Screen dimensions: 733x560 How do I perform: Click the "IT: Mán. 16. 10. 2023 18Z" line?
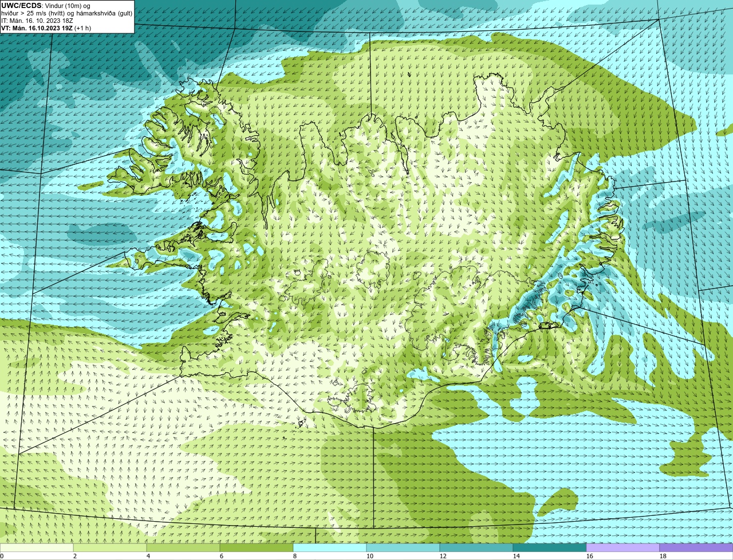pyautogui.click(x=37, y=21)
